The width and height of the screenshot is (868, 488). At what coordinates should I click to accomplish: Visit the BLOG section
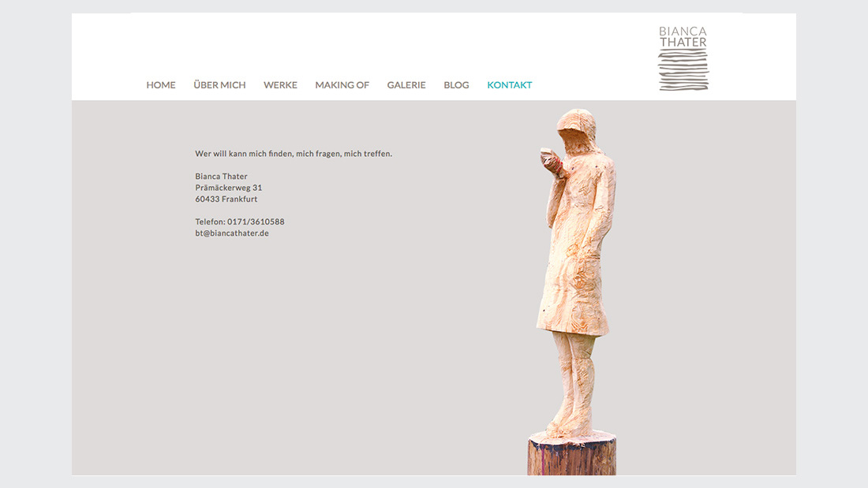pyautogui.click(x=456, y=84)
